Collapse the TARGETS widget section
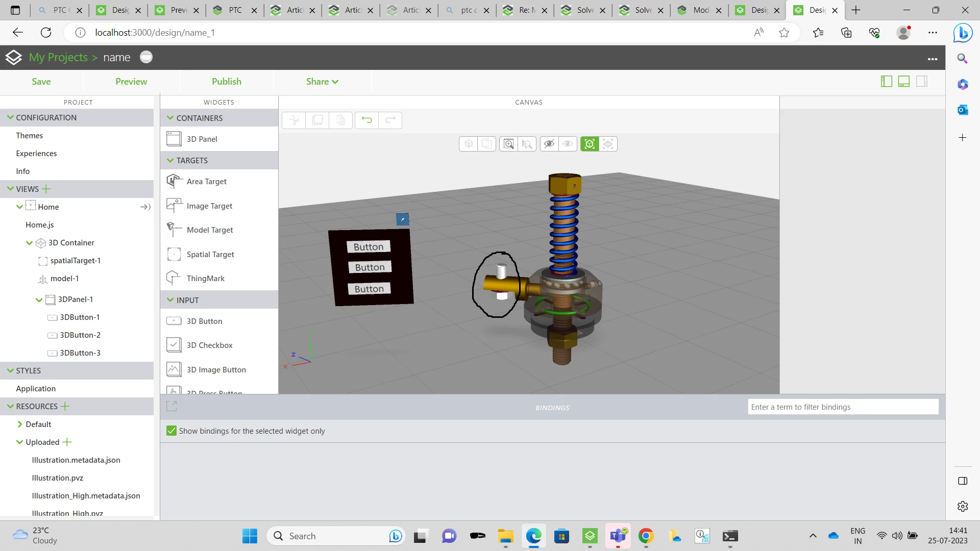The height and width of the screenshot is (551, 980). (170, 160)
